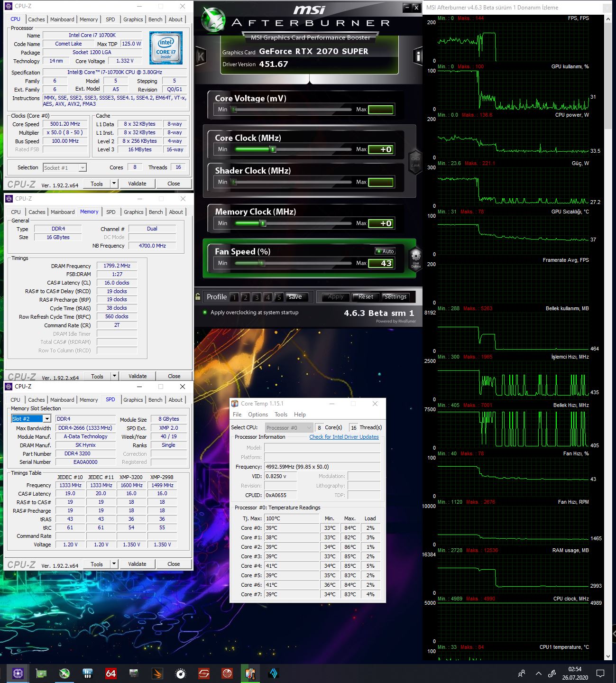This screenshot has height=683, width=616.
Task: Click the Core Temp window title icon
Action: click(235, 404)
